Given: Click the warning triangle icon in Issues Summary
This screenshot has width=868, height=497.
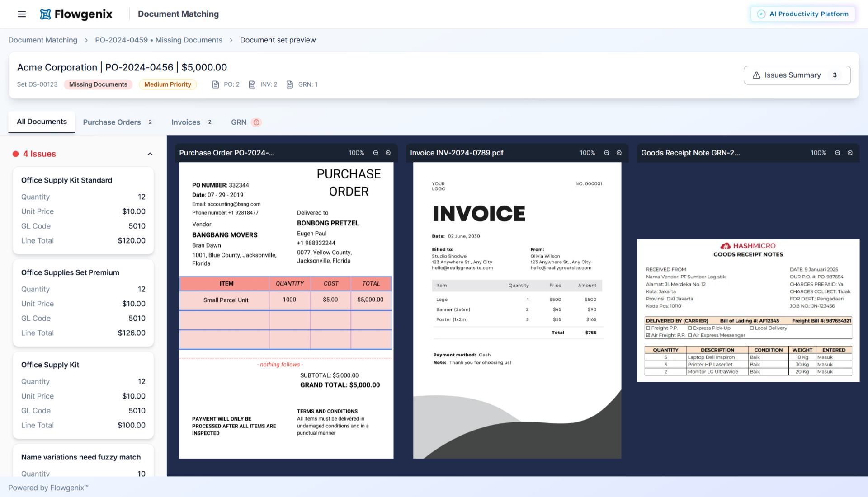Looking at the screenshot, I should (x=756, y=75).
